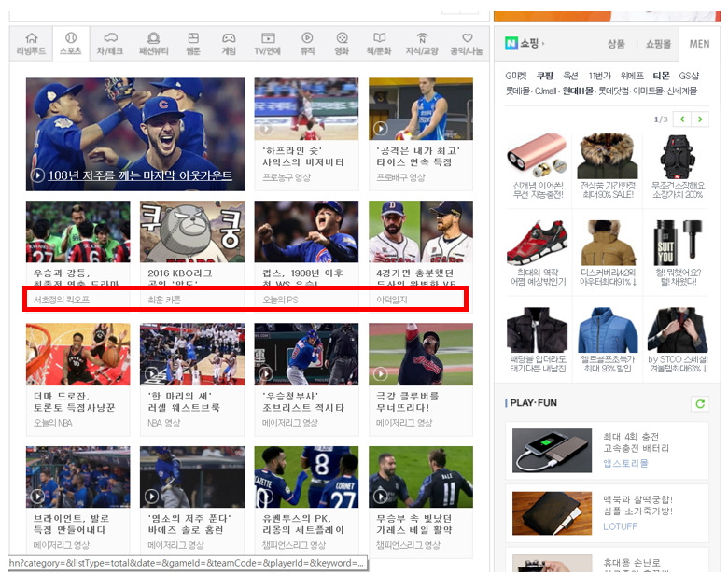
Task: Click the TV/연예 tab icon
Action: point(268,37)
